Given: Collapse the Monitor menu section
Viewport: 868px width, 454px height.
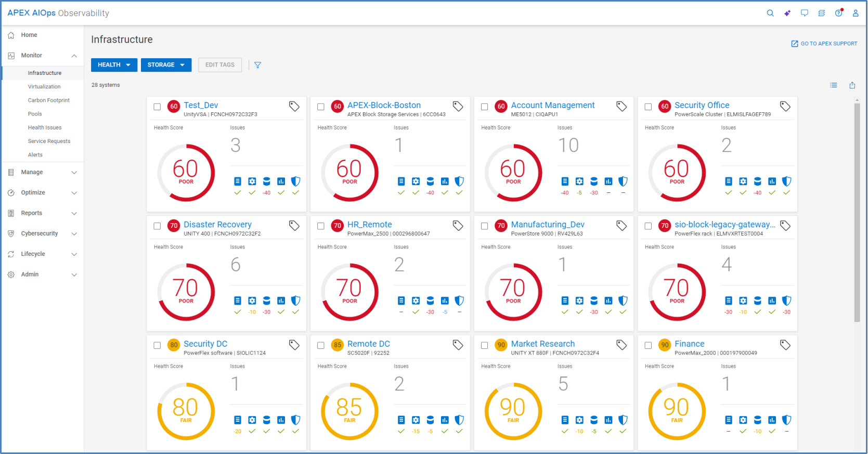Looking at the screenshot, I should 74,56.
